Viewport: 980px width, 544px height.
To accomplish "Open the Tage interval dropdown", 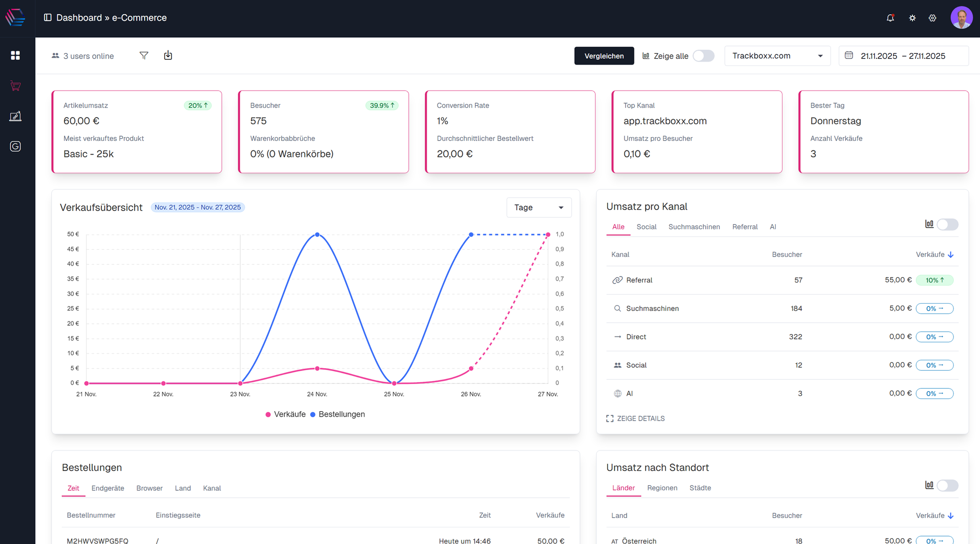I will click(x=539, y=208).
